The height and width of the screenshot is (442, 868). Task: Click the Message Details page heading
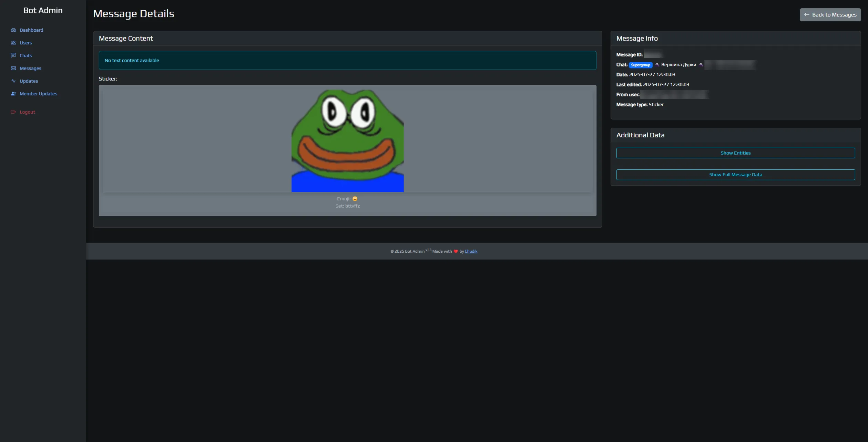pos(134,13)
